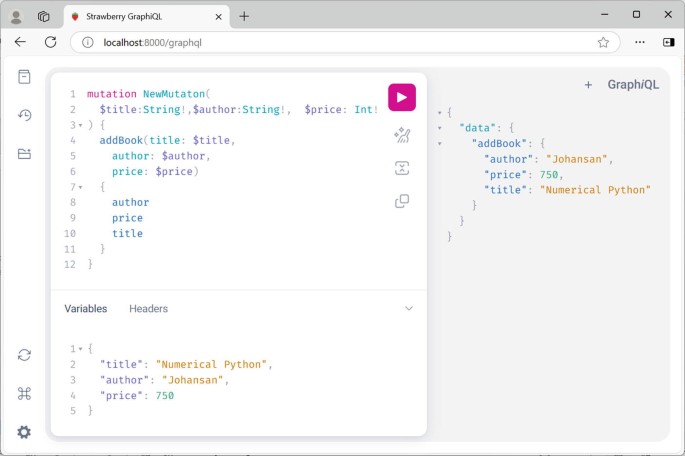Open browser profile icon

coord(16,17)
